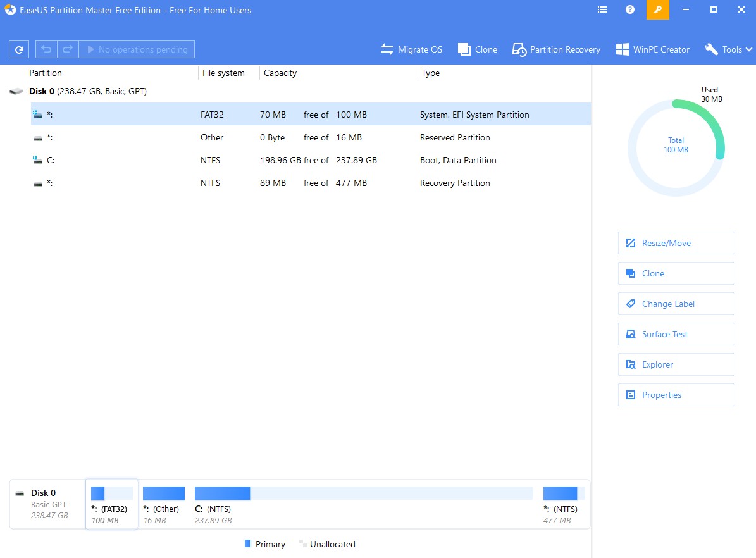Launch Partition Recovery
Screen dimensions: 756x558
click(x=556, y=49)
